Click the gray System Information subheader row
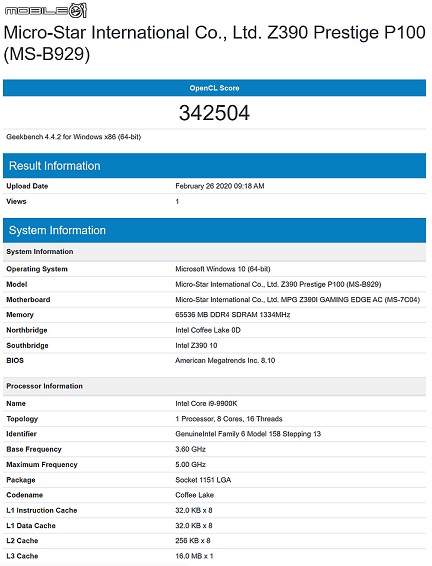Screen dimensions: 432x566 [x=214, y=252]
